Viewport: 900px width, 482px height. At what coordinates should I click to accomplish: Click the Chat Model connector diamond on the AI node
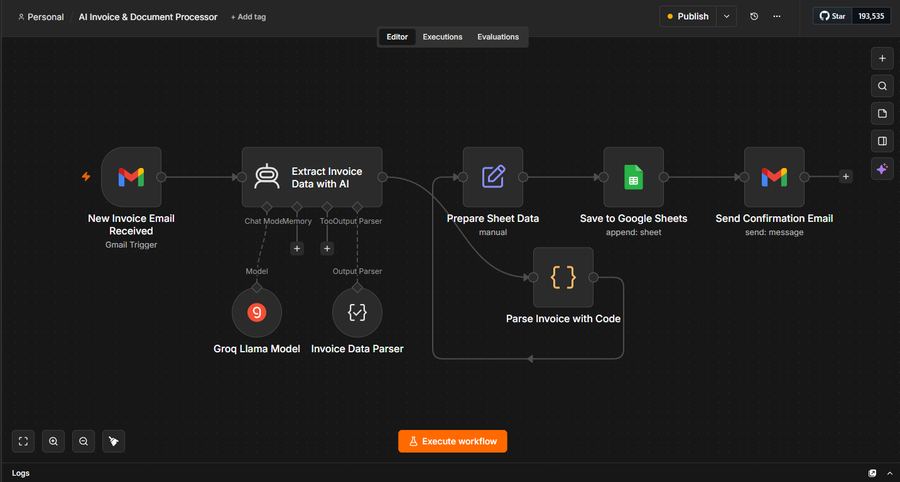(x=266, y=207)
